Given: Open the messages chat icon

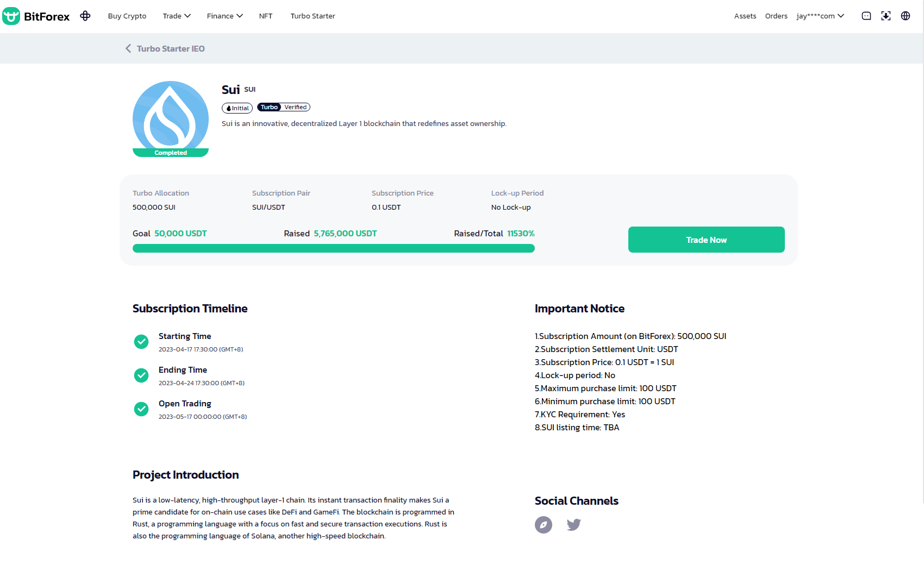Looking at the screenshot, I should 866,16.
